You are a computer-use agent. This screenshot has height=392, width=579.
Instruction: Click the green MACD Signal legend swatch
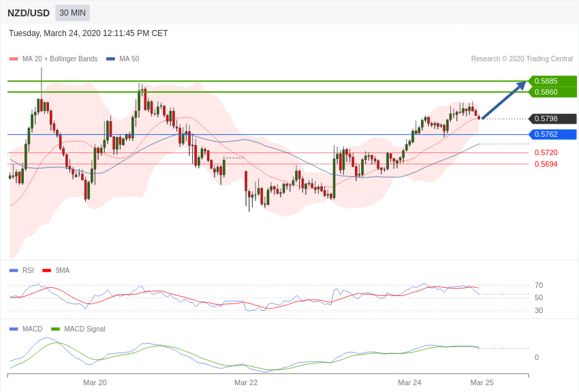click(x=55, y=329)
